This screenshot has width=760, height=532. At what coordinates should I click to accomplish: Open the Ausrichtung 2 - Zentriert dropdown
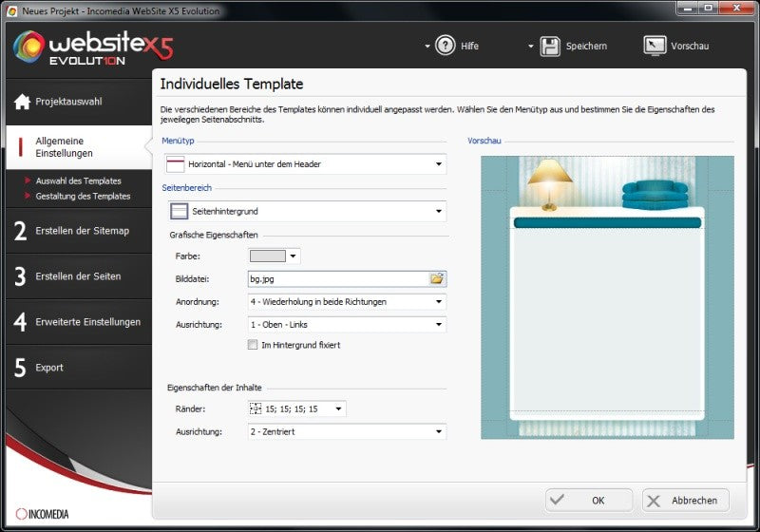click(347, 431)
